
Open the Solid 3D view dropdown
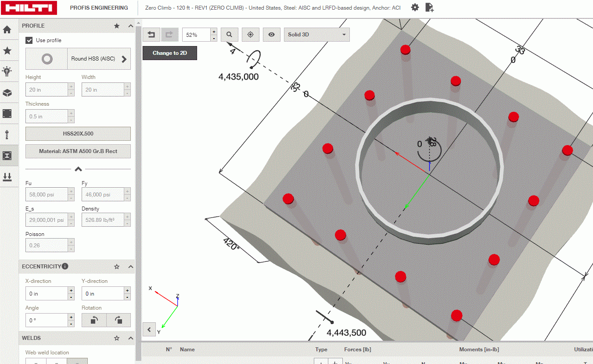click(316, 35)
